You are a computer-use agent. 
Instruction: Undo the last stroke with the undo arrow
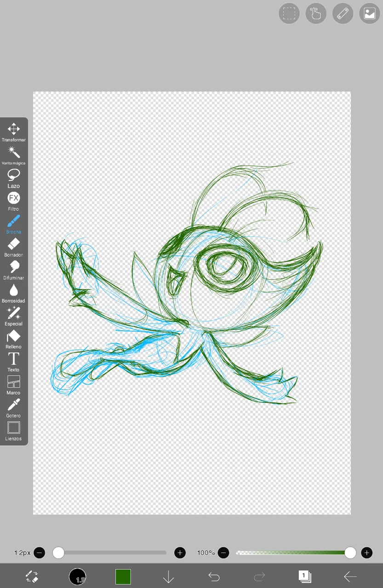(x=214, y=577)
